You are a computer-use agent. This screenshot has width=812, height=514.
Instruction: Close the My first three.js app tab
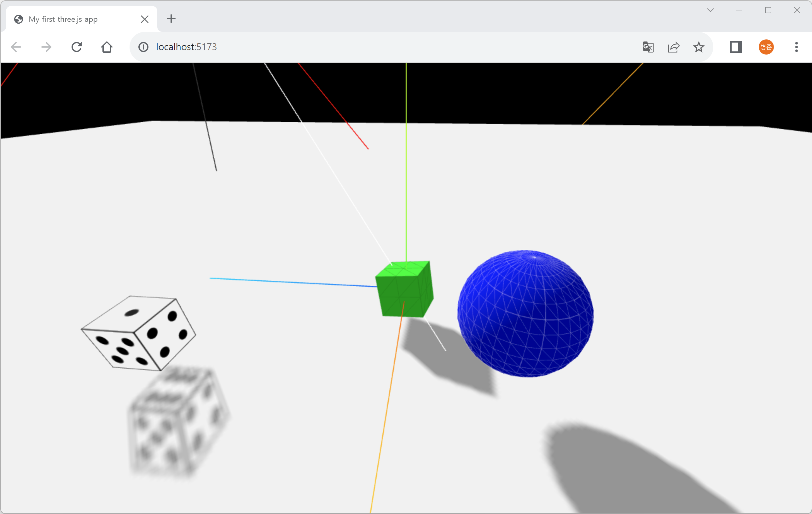[x=145, y=19]
